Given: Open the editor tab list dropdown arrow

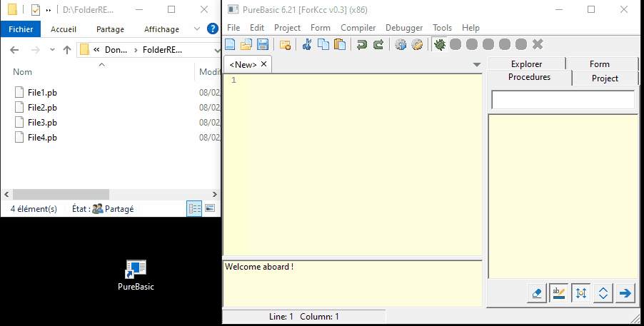Looking at the screenshot, I should (477, 65).
